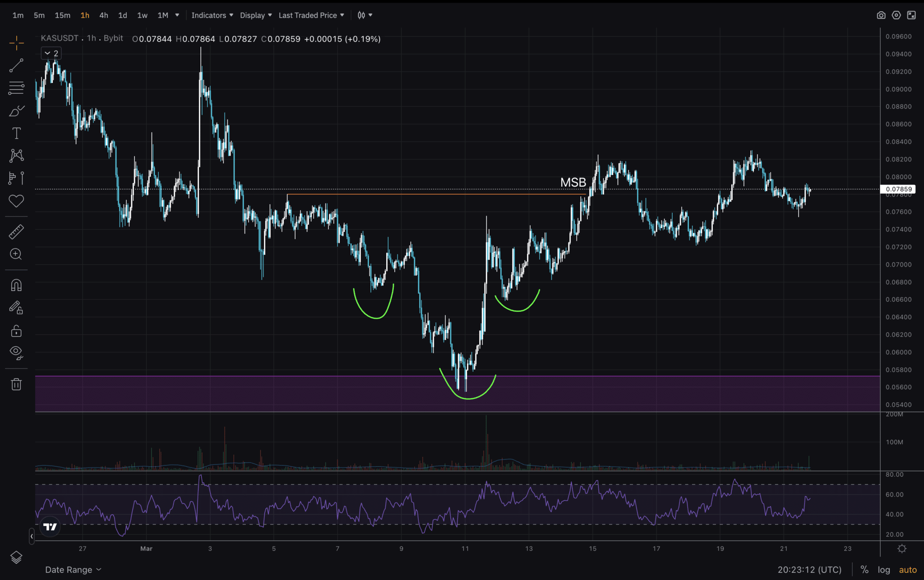Click the TradingView logo badge

point(50,527)
